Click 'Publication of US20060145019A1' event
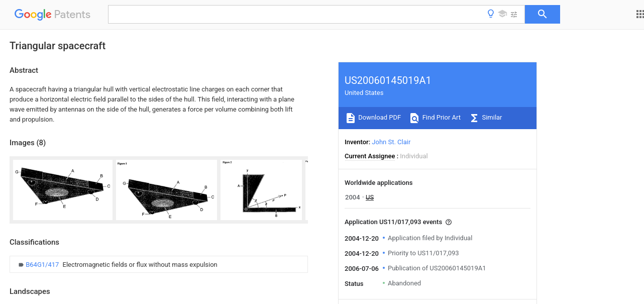Viewport: 644px width, 304px height. tap(437, 268)
